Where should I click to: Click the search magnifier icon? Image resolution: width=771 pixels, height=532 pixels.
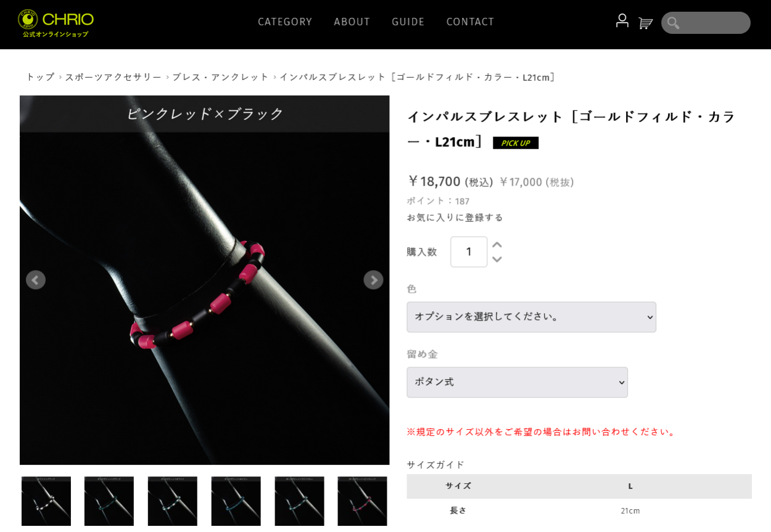pyautogui.click(x=673, y=23)
